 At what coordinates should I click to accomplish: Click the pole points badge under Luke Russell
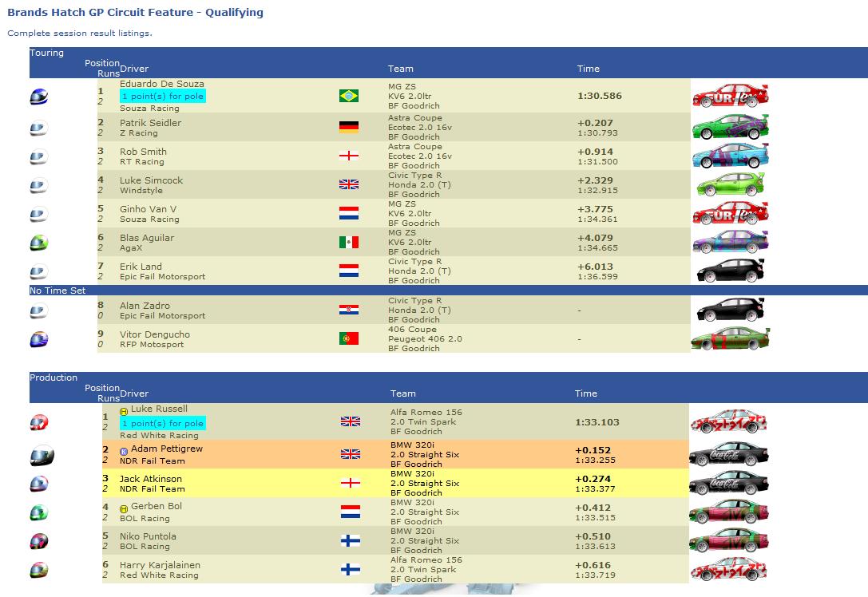[163, 423]
